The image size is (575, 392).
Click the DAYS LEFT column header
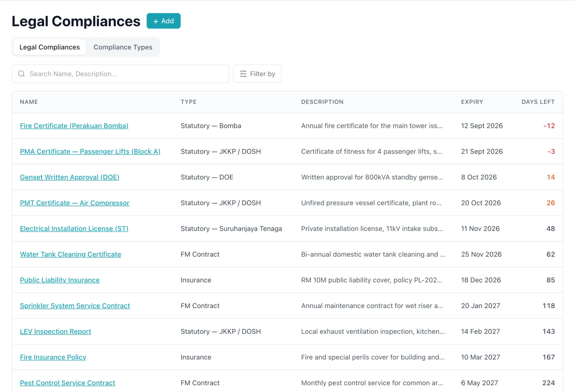538,102
